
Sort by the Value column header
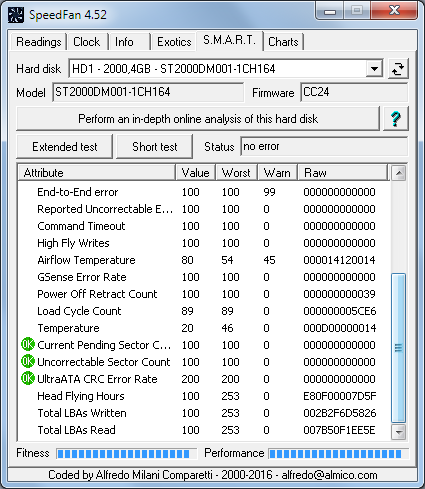pyautogui.click(x=196, y=173)
